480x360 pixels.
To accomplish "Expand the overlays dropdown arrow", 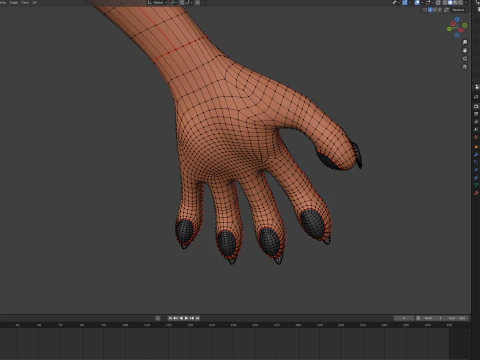I will click(x=422, y=2).
